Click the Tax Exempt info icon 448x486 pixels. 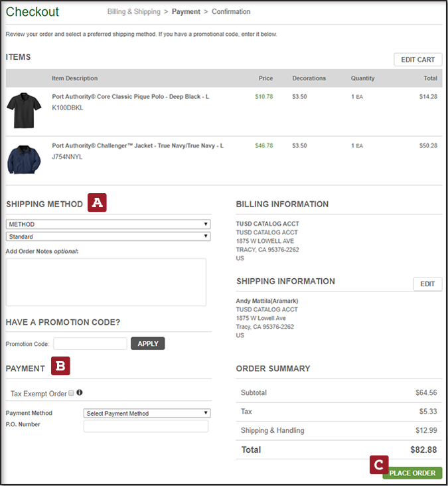click(x=80, y=392)
